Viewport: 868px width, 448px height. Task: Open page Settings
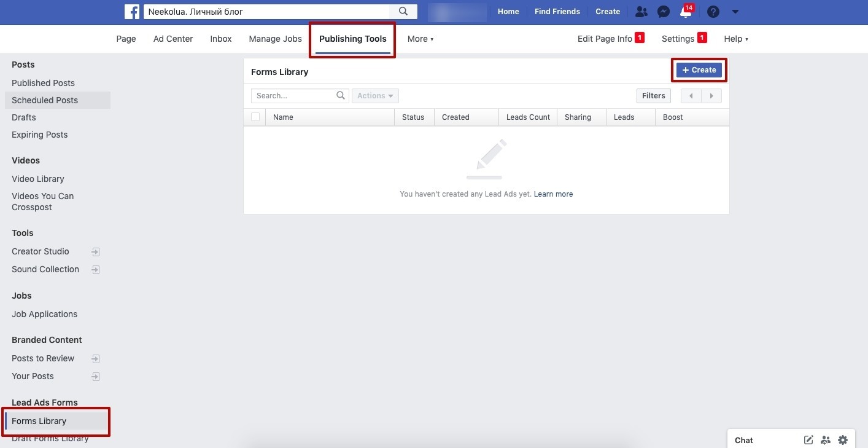coord(678,39)
